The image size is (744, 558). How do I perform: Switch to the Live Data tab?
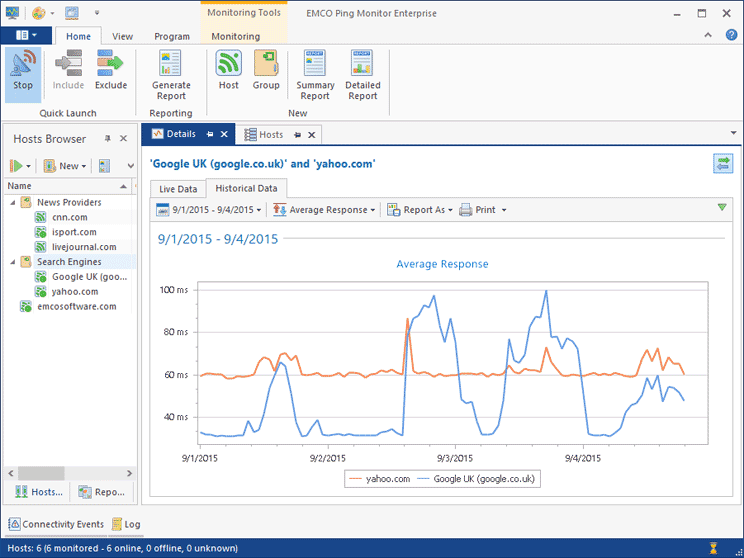pyautogui.click(x=178, y=189)
